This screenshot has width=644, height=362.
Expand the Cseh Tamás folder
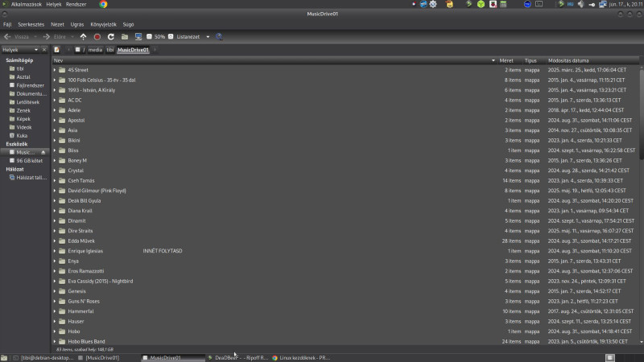pyautogui.click(x=55, y=180)
